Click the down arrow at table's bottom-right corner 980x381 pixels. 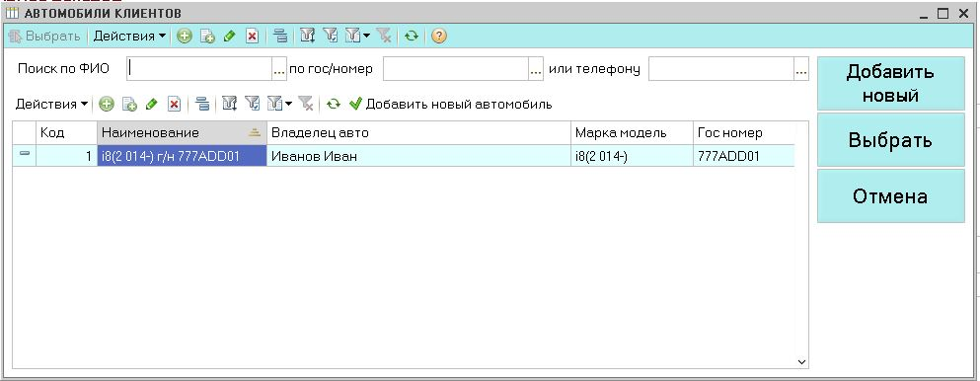click(x=802, y=361)
